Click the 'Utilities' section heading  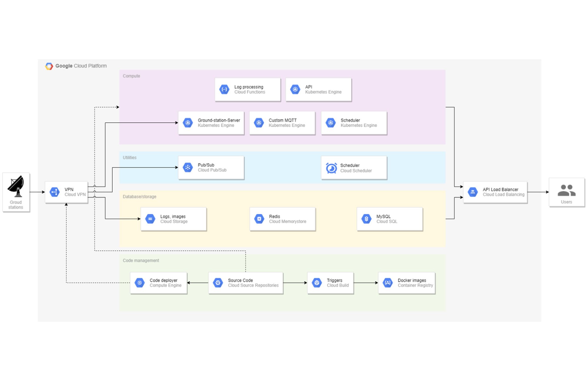[130, 158]
